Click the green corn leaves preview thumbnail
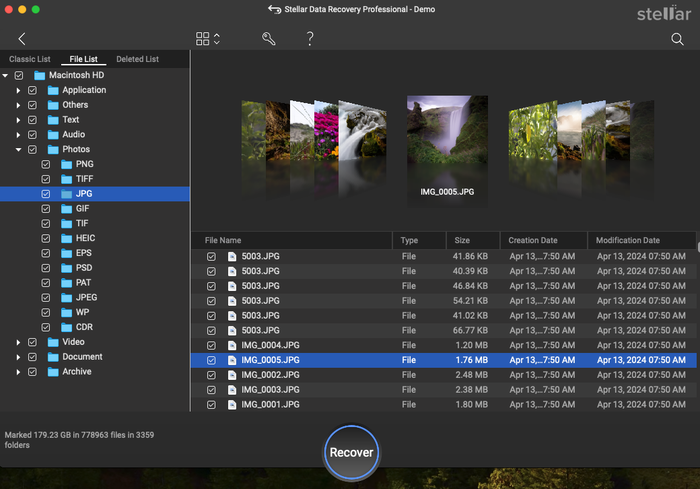Viewport: 700px width, 489px height. click(x=532, y=130)
